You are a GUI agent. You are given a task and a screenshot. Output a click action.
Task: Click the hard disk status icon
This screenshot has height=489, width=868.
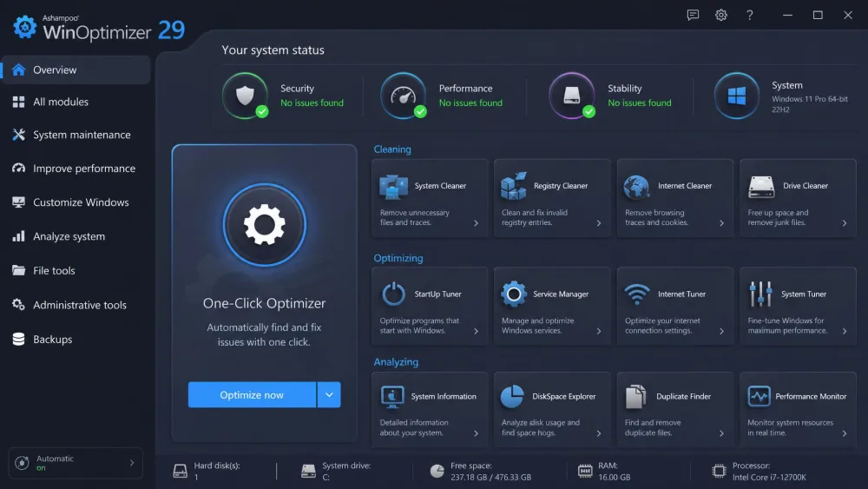(x=180, y=472)
